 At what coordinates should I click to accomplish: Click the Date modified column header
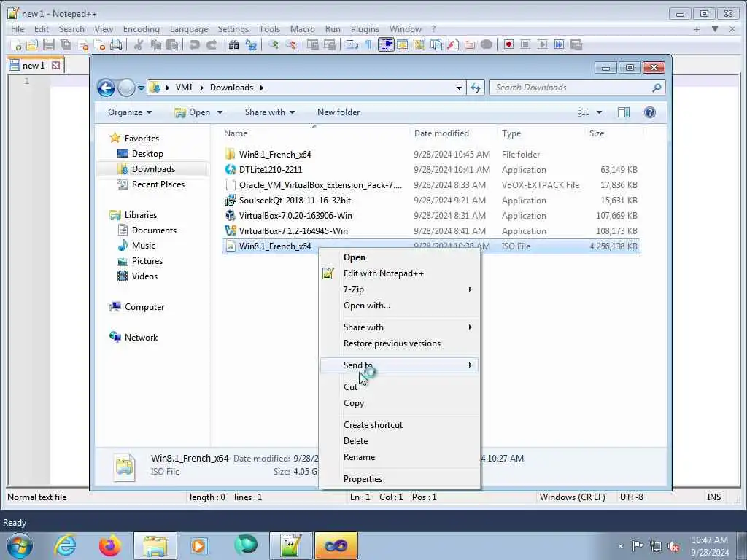pyautogui.click(x=441, y=133)
